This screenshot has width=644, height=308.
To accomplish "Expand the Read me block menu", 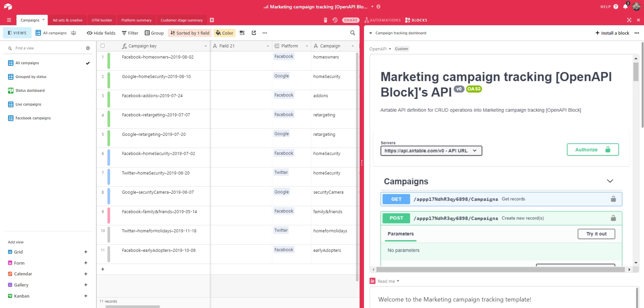I will pos(398,281).
